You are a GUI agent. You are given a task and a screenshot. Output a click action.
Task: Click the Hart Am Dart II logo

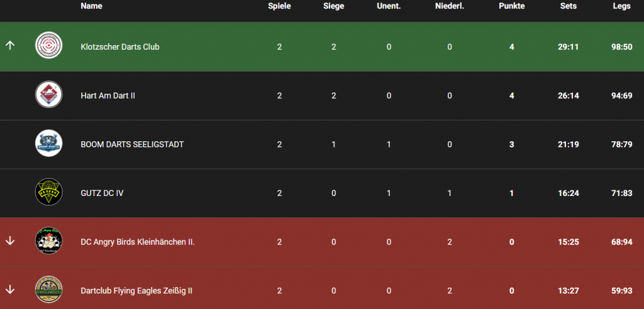pos(48,95)
